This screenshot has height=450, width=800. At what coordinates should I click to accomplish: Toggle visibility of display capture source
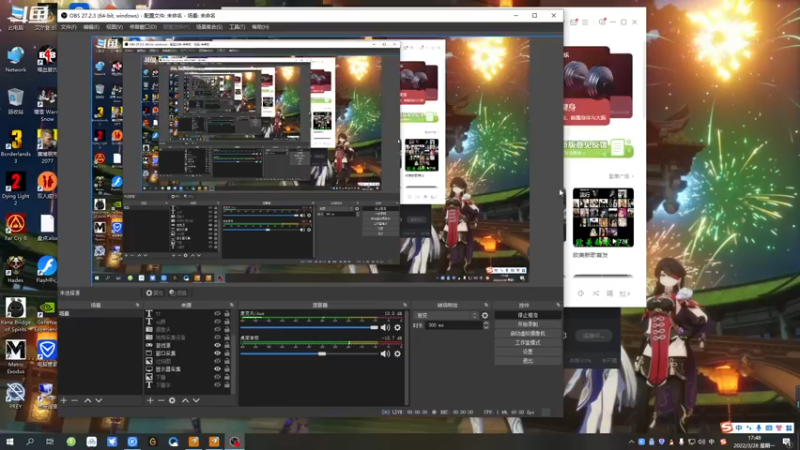click(x=218, y=369)
